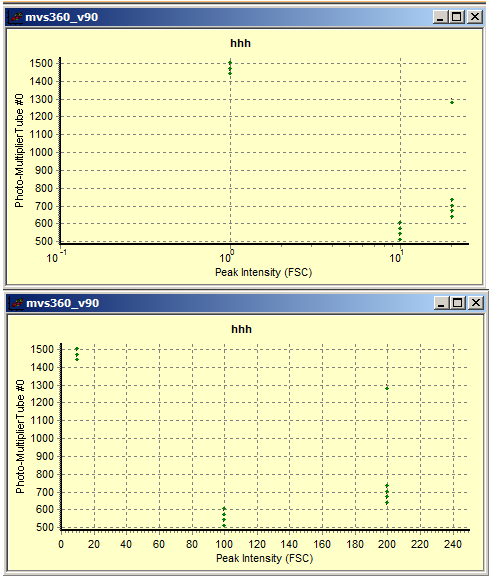Click Photo-MultiplierTube #0 axis label in top plot
Viewport: 489px width, 578px height.
coord(19,150)
